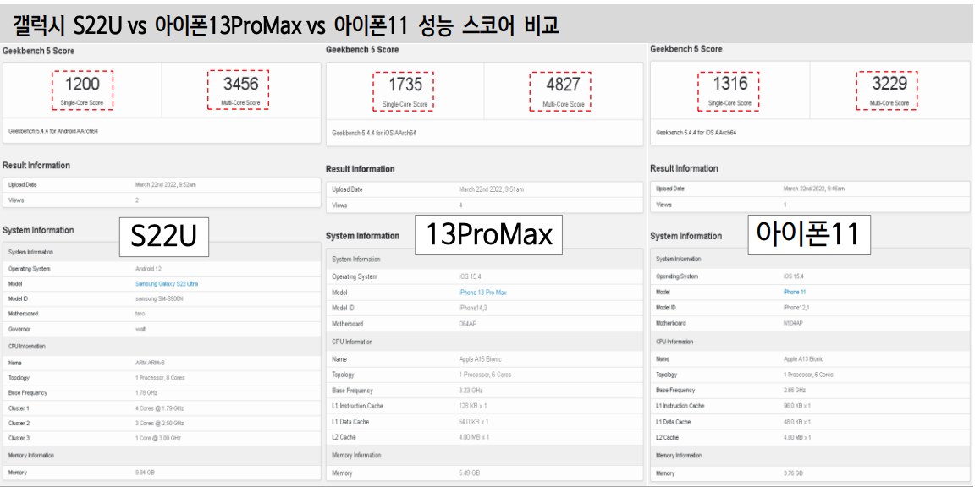The width and height of the screenshot is (980, 487).
Task: Click the single-core score 1735
Action: pyautogui.click(x=405, y=85)
